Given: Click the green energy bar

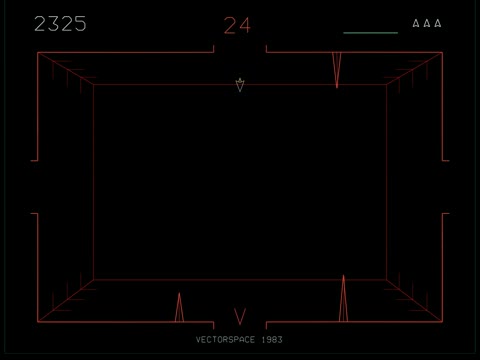Looking at the screenshot, I should point(370,33).
